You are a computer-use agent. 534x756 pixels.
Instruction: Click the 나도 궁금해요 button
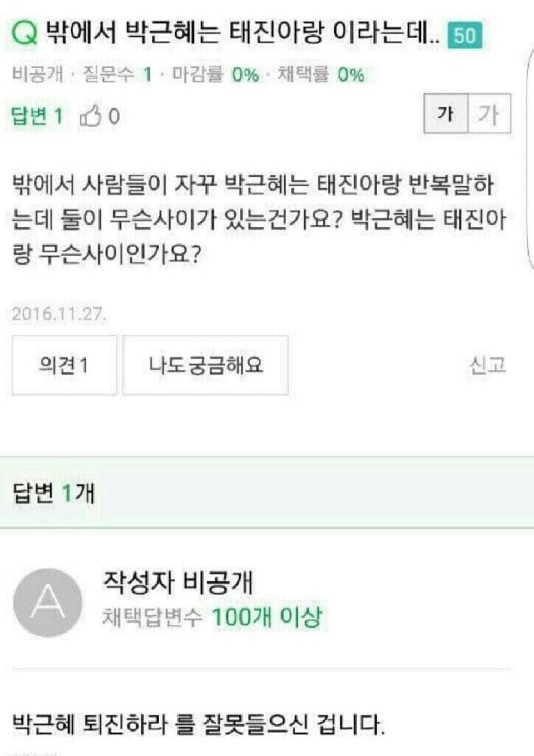(205, 365)
